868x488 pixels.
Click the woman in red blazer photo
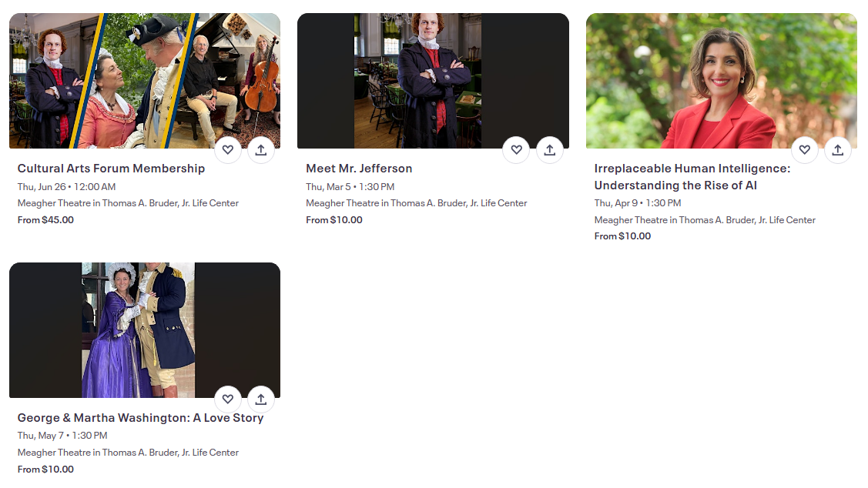722,81
